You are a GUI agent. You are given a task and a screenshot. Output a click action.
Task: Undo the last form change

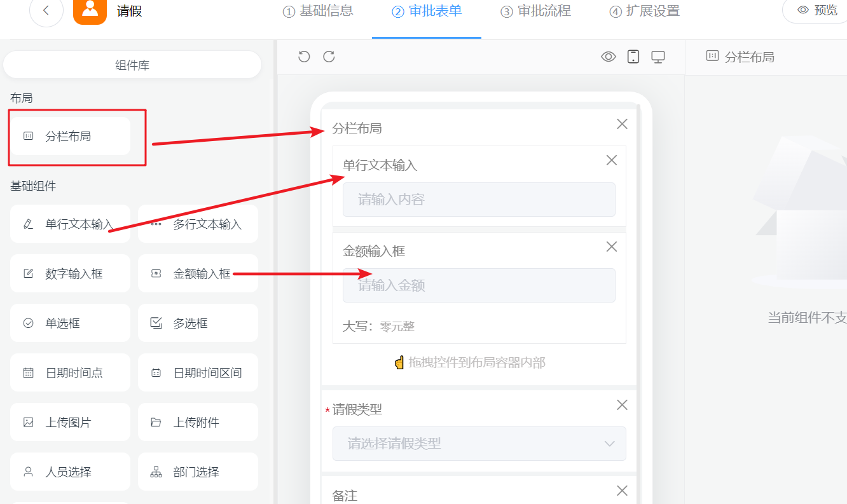(x=304, y=57)
